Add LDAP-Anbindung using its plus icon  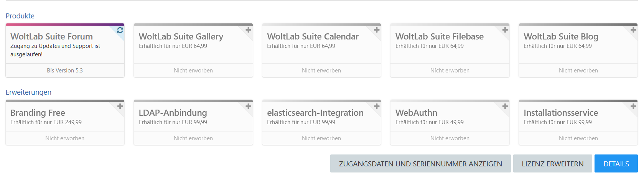coord(249,106)
